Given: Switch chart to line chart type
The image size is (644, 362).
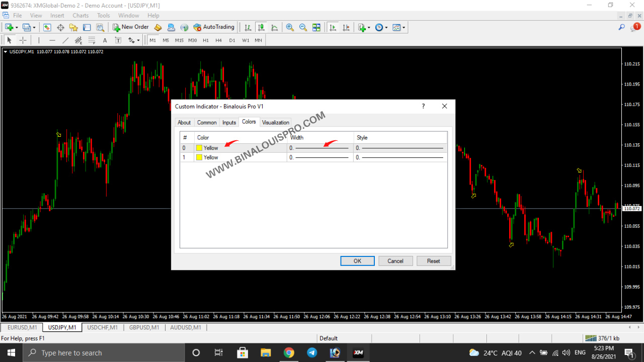Looking at the screenshot, I should [274, 28].
